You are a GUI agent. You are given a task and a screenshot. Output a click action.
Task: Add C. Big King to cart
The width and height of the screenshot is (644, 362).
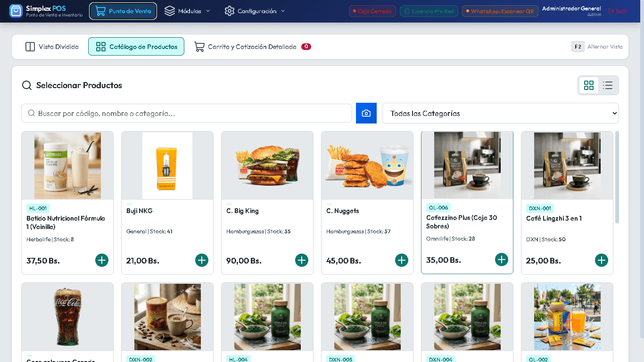coord(302,260)
